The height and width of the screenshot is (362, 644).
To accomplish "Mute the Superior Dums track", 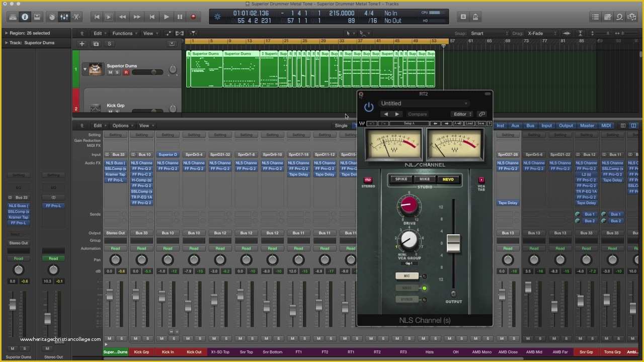I will (110, 72).
